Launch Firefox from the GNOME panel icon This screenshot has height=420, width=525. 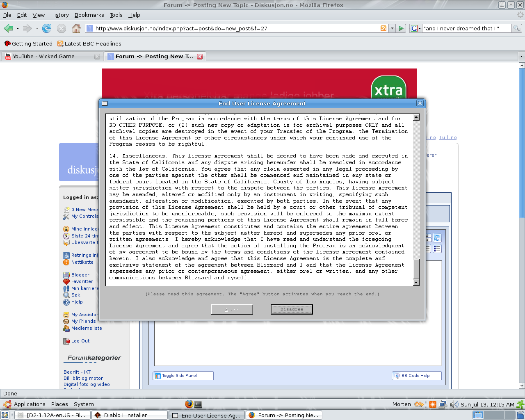click(x=189, y=404)
